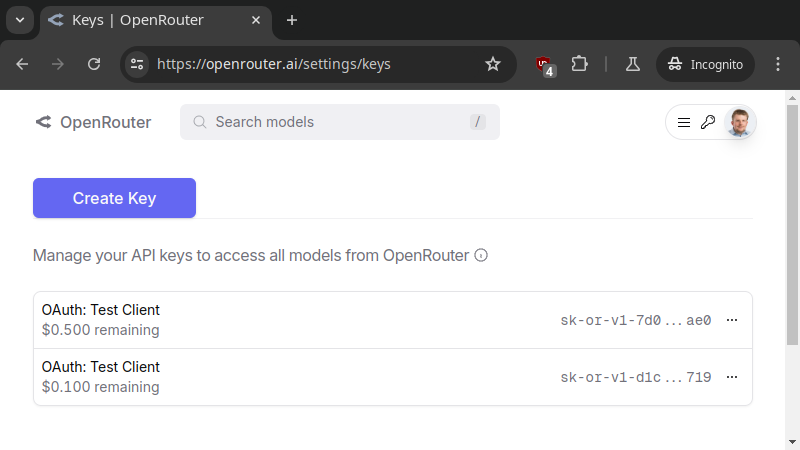Open options for key ending 719
Image resolution: width=800 pixels, height=450 pixels.
(x=731, y=377)
